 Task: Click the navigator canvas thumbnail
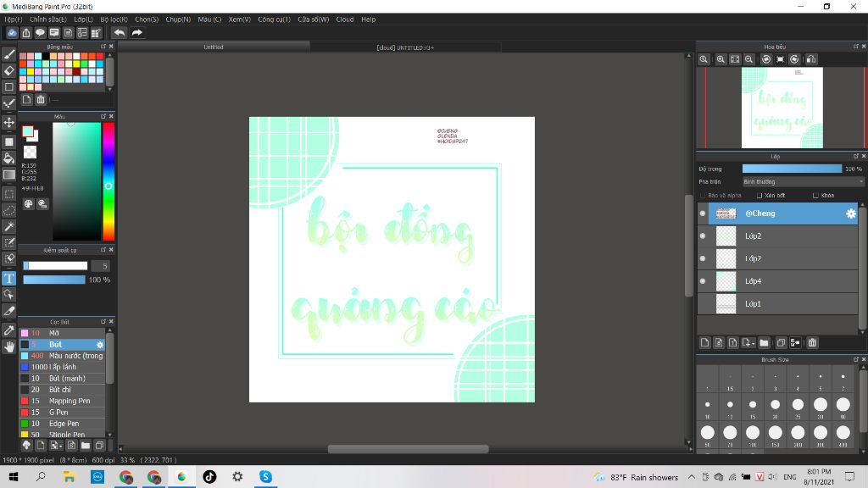click(782, 108)
